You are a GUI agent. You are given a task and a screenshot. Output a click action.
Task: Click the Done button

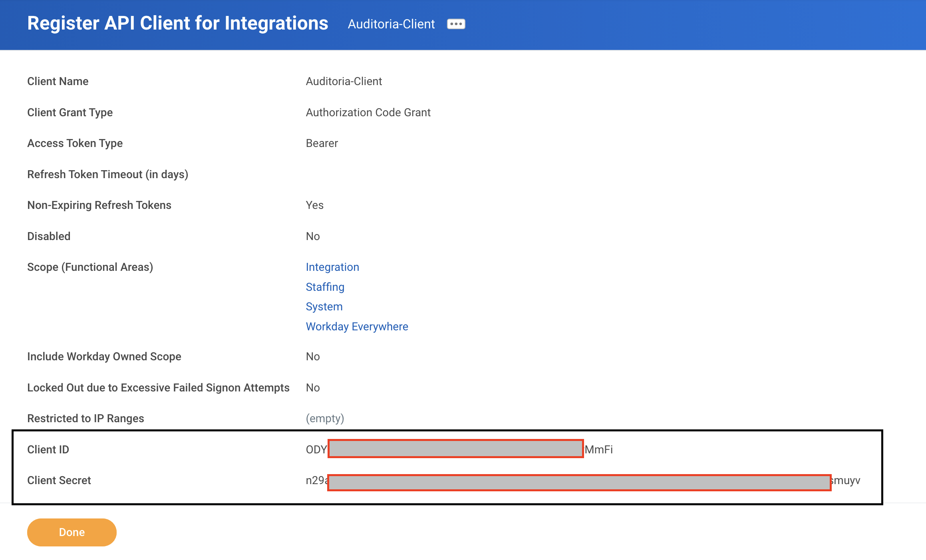72,532
